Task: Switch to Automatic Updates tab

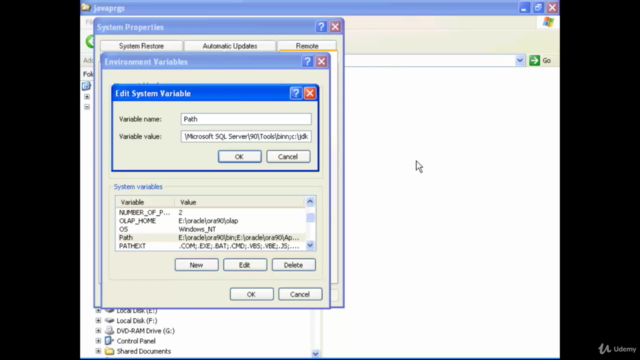Action: pyautogui.click(x=230, y=46)
